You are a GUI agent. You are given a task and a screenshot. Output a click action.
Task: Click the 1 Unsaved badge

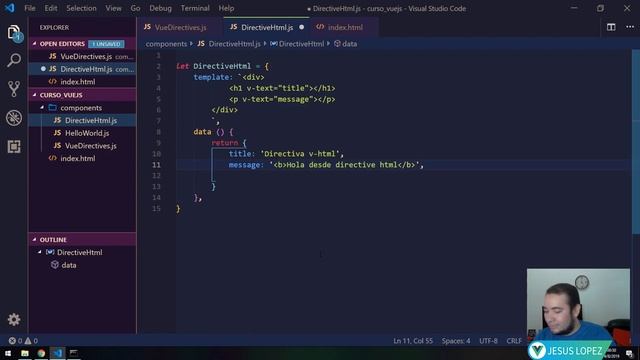pos(106,44)
